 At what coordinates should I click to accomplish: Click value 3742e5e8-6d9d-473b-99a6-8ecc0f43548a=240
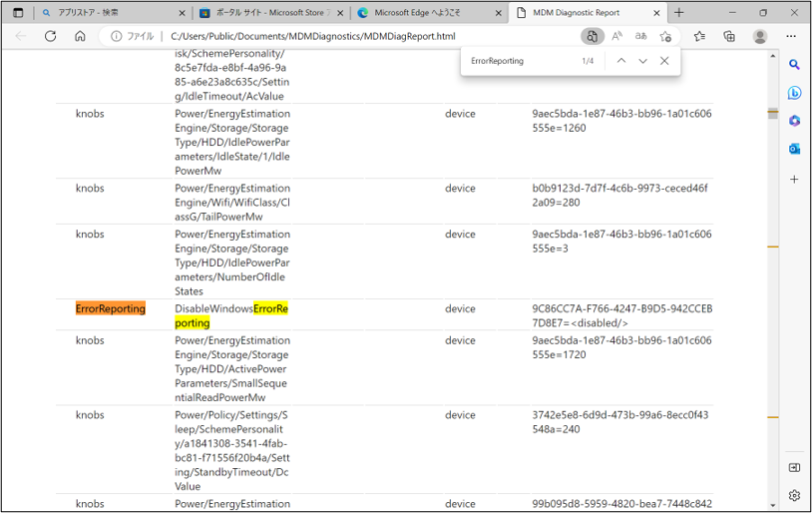pyautogui.click(x=619, y=422)
